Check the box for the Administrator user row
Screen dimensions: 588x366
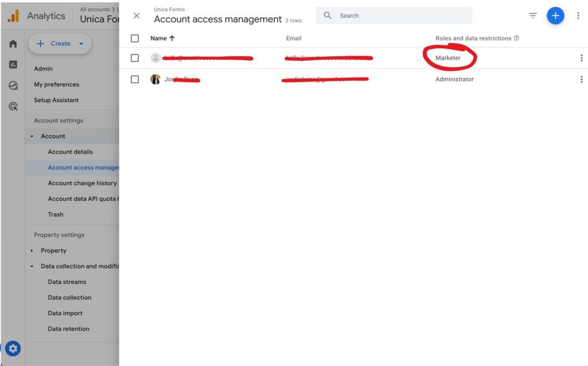[x=135, y=79]
